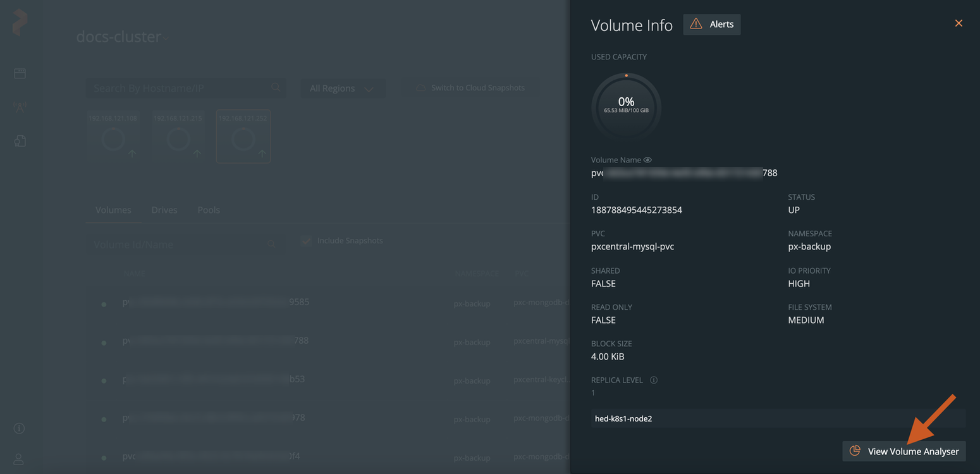
Task: Open the user profile icon in the sidebar
Action: click(x=18, y=458)
